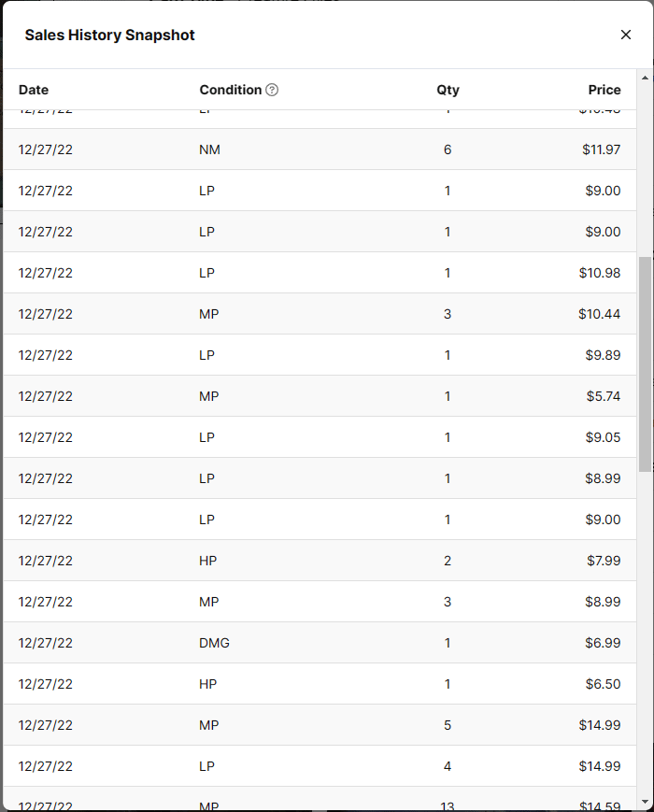Select the DMG condition row
The width and height of the screenshot is (654, 812).
click(318, 643)
